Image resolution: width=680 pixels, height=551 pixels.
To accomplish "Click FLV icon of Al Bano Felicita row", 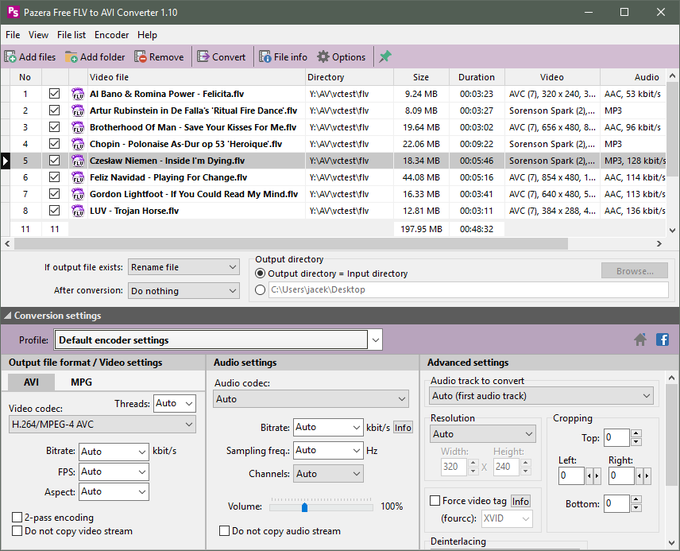I will (78, 94).
